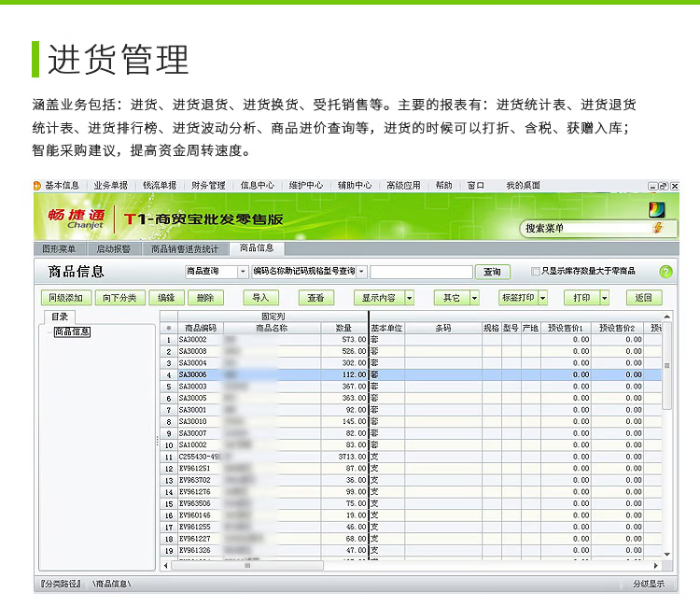Click the lightning icon in search menu box
The width and height of the screenshot is (700, 606).
click(659, 228)
